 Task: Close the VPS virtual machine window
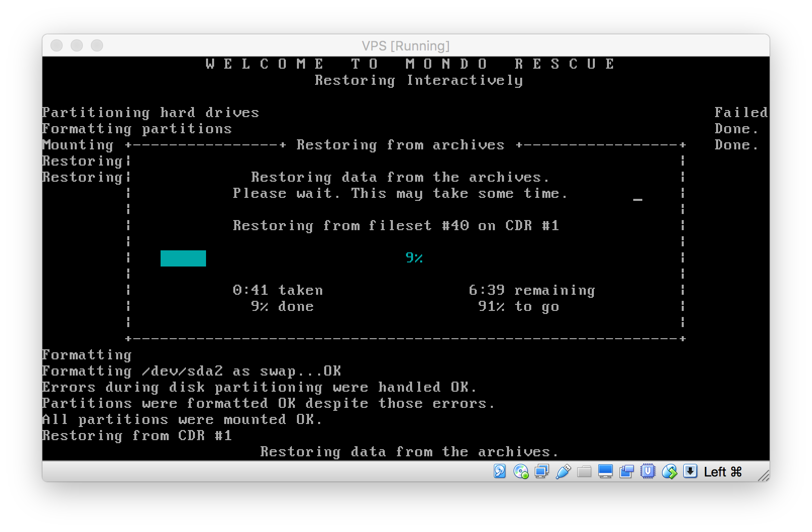pos(57,45)
